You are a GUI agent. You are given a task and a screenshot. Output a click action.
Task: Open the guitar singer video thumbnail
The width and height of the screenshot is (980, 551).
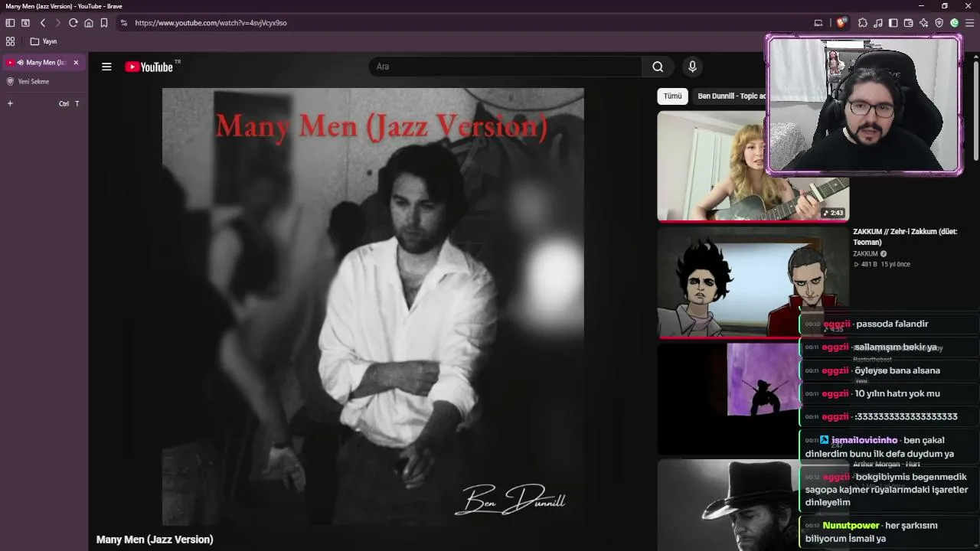[x=753, y=166]
